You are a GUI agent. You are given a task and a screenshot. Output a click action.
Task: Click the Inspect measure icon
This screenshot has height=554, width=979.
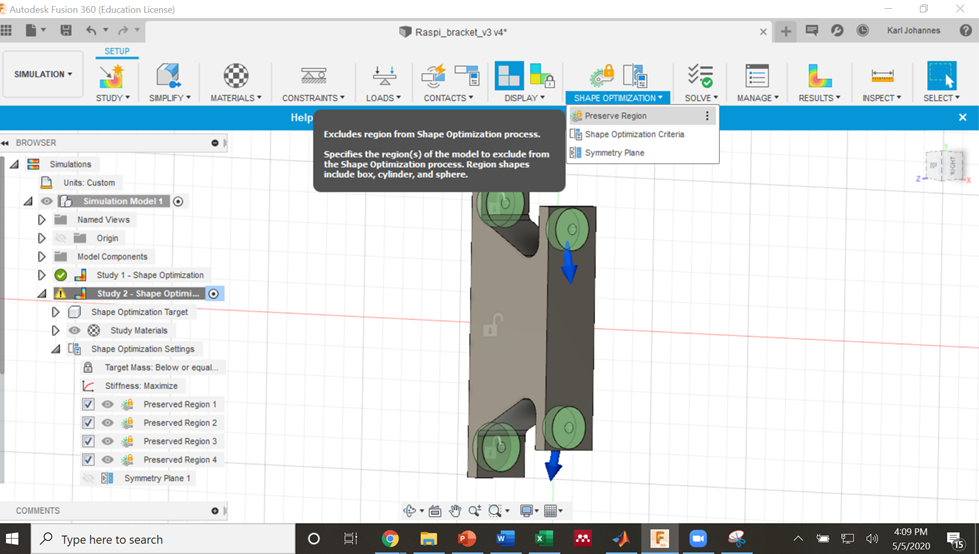[x=882, y=76]
